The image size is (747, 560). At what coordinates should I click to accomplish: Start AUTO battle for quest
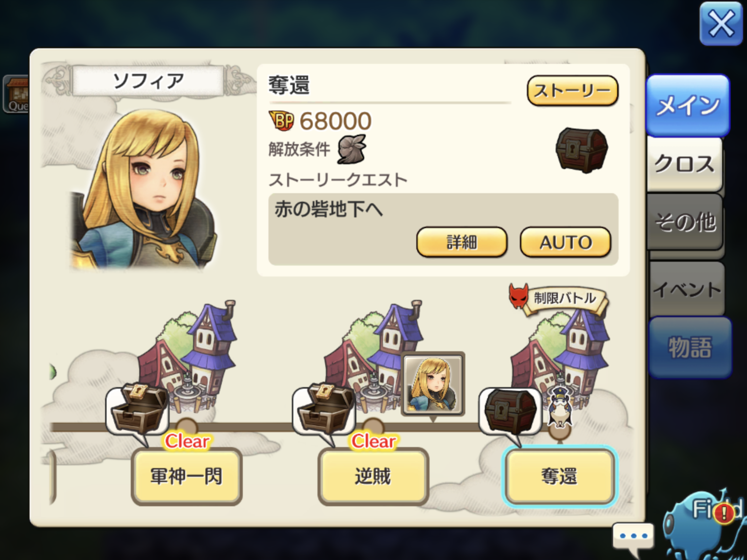[x=565, y=242]
